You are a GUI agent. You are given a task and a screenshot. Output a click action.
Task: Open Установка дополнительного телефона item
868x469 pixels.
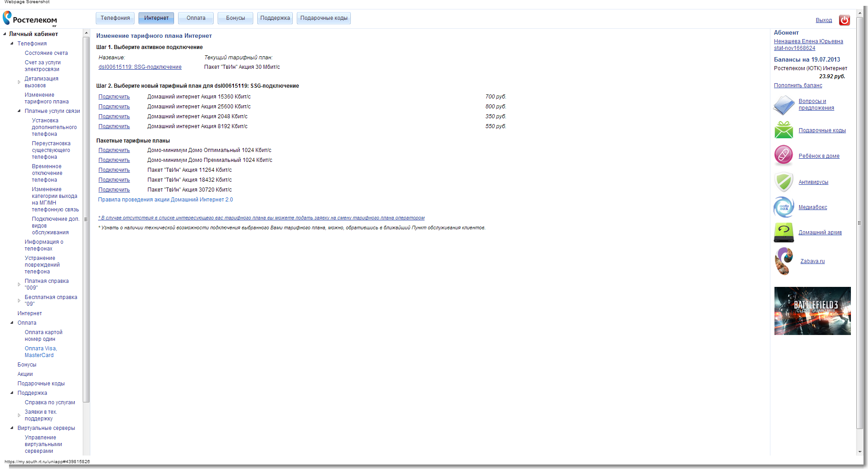54,127
